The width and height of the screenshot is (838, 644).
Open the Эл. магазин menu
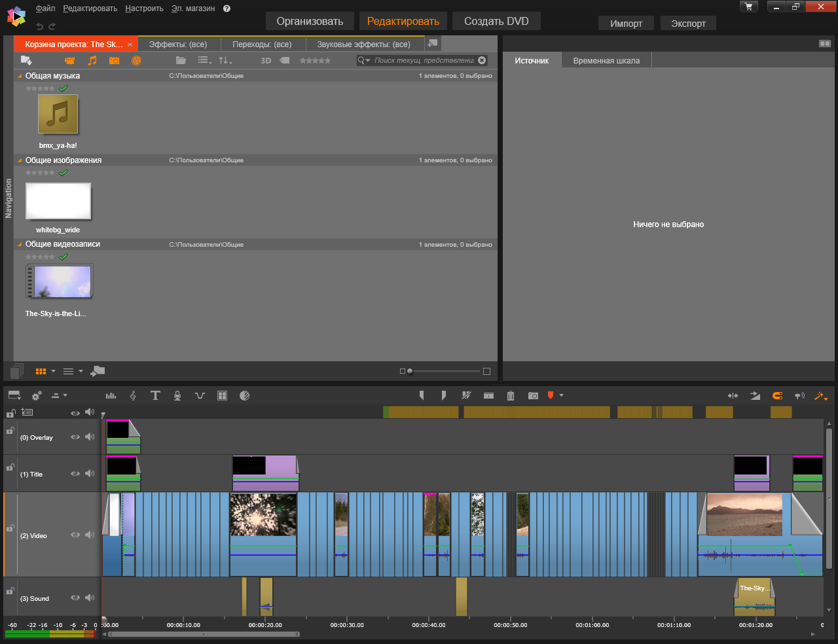(x=193, y=9)
